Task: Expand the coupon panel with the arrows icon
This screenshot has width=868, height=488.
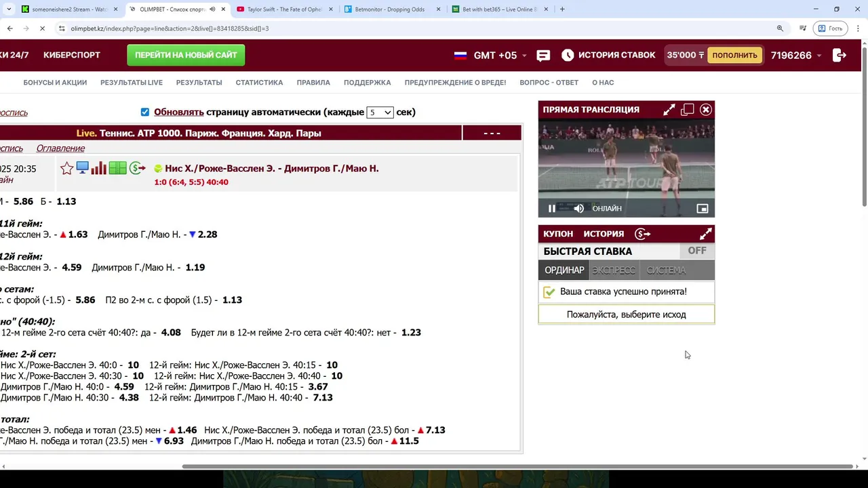Action: [x=706, y=234]
